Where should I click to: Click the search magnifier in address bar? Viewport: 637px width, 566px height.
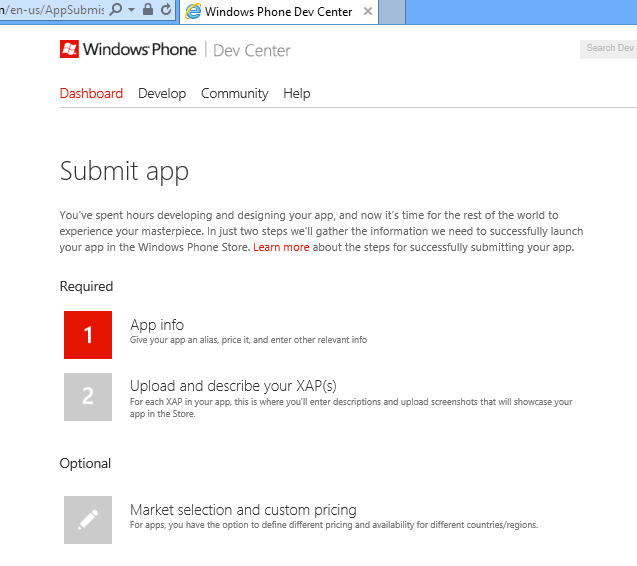[116, 9]
